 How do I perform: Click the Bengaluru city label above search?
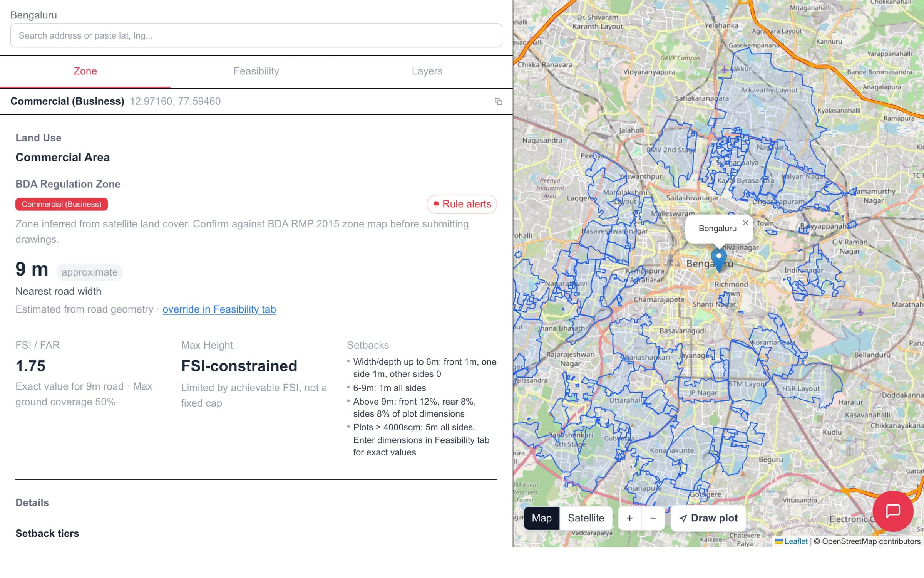click(33, 15)
